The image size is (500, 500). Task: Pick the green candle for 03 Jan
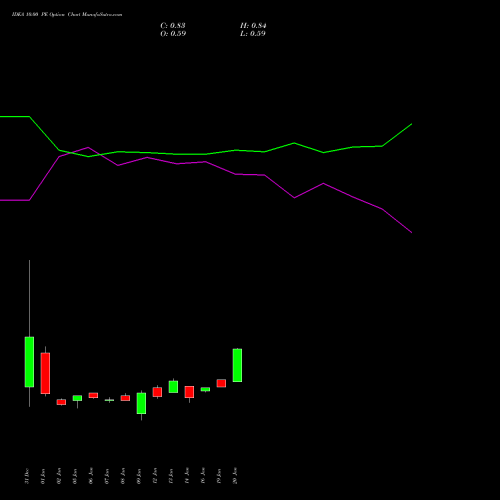coord(77,398)
